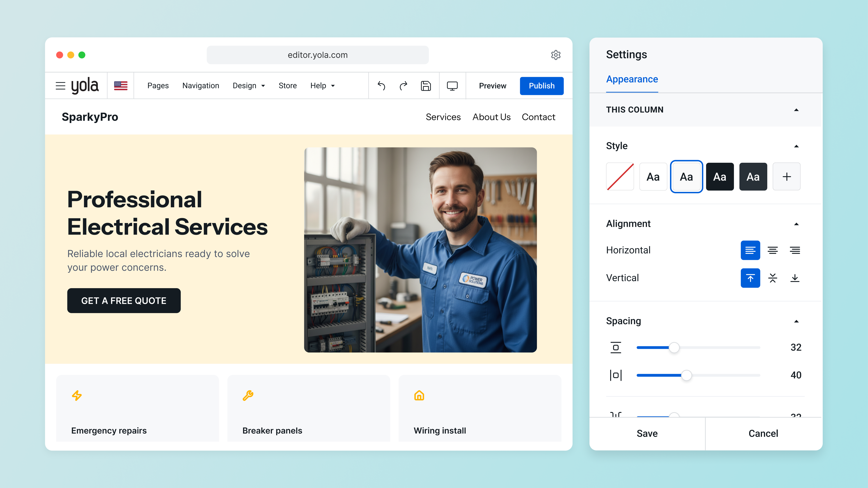Click the SparkyPro site title
This screenshot has width=868, height=488.
click(90, 117)
